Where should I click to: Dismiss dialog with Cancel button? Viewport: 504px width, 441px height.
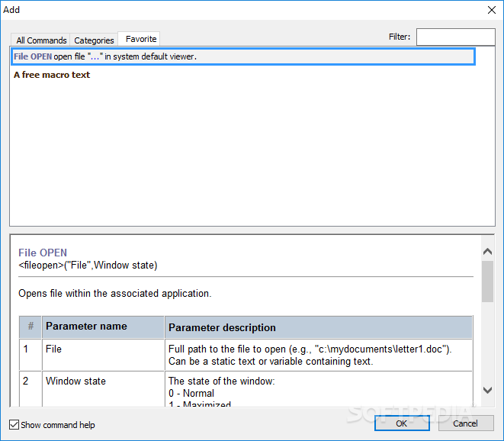click(466, 423)
